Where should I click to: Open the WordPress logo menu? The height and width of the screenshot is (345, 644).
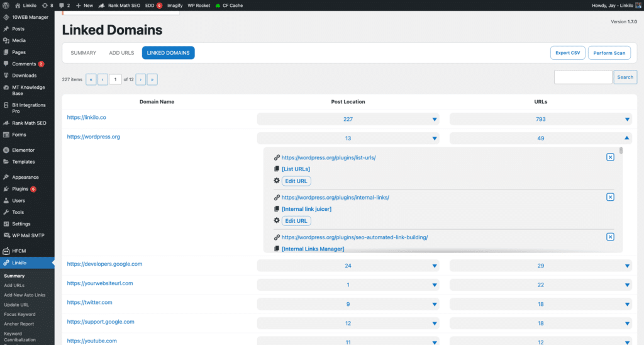coord(6,5)
